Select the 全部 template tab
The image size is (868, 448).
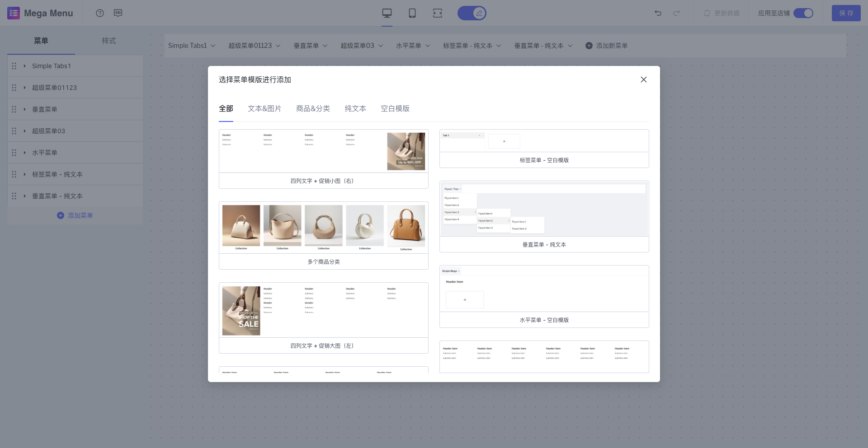pos(226,108)
